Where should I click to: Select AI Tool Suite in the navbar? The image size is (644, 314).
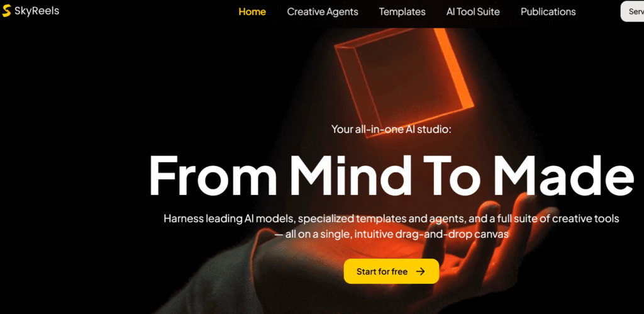[473, 12]
